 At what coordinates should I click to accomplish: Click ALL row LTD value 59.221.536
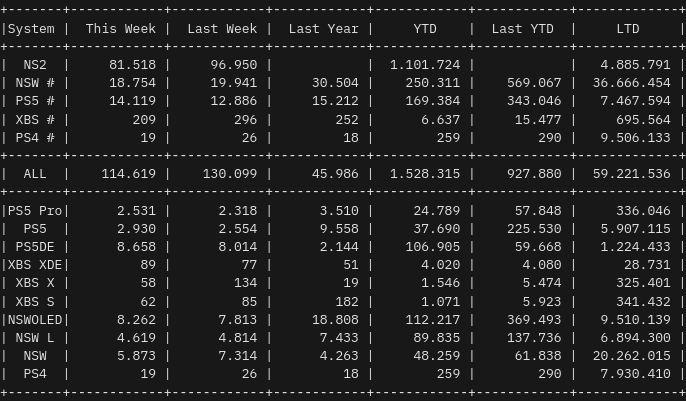(632, 174)
